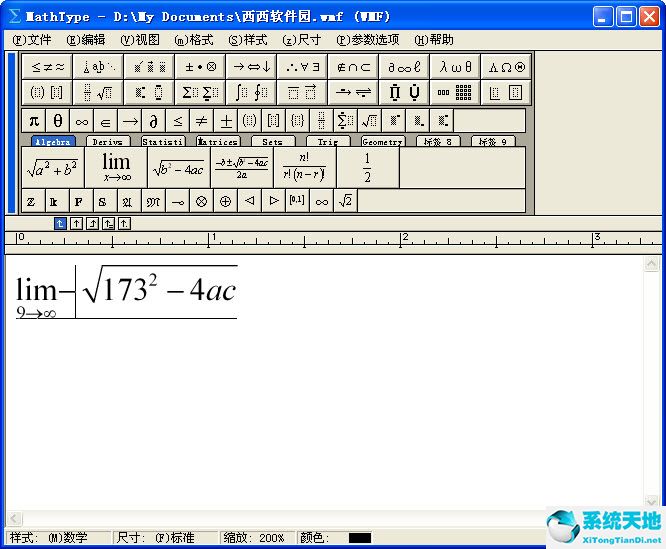
Task: Open the summation templates palette
Action: [x=200, y=92]
